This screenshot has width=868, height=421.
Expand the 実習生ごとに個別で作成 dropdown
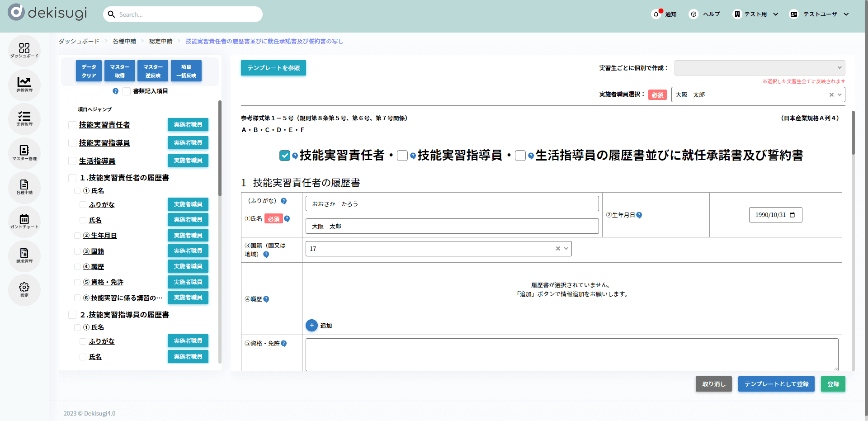(759, 68)
